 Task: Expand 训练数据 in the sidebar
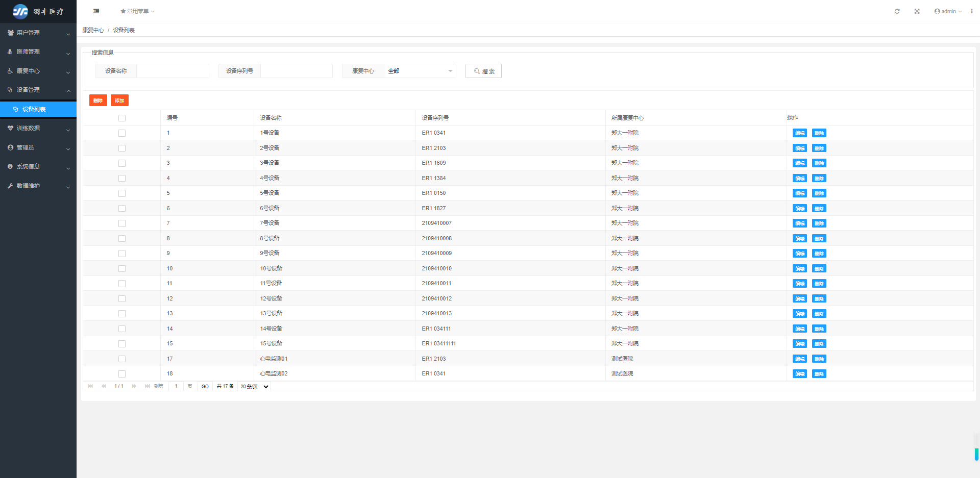click(x=38, y=129)
